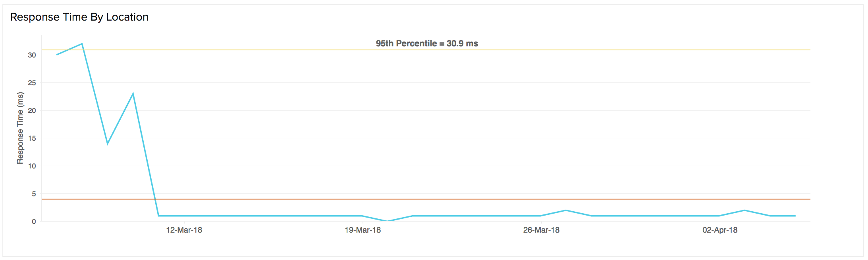Click the "Response Time (ms)" y-axis title

tap(20, 128)
